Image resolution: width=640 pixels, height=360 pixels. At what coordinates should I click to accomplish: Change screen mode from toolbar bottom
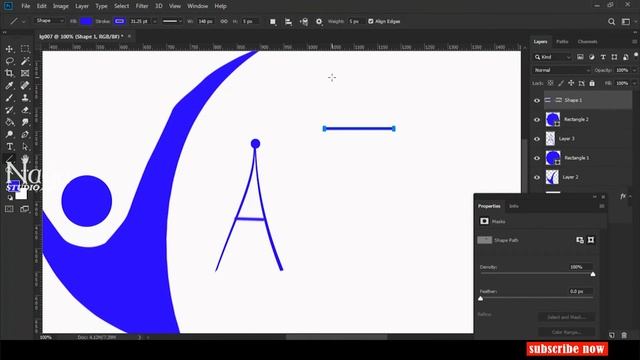click(25, 209)
